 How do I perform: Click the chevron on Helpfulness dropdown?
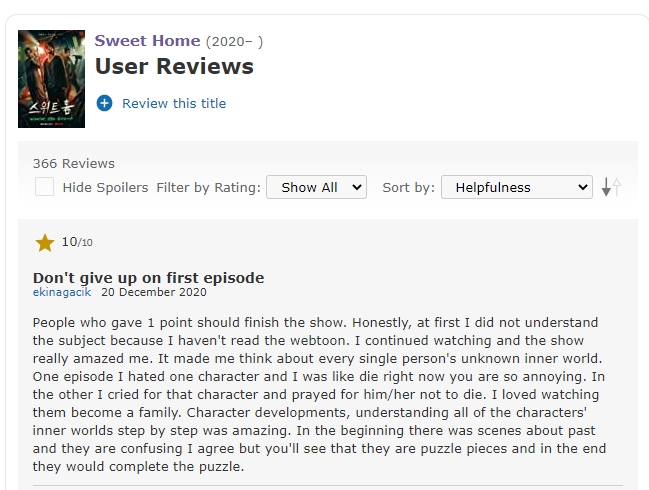[583, 187]
